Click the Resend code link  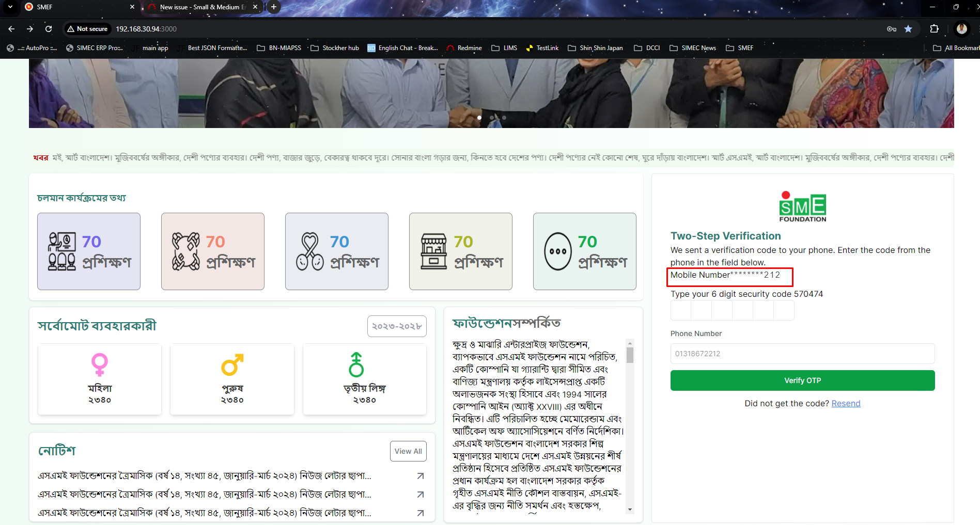[846, 404]
